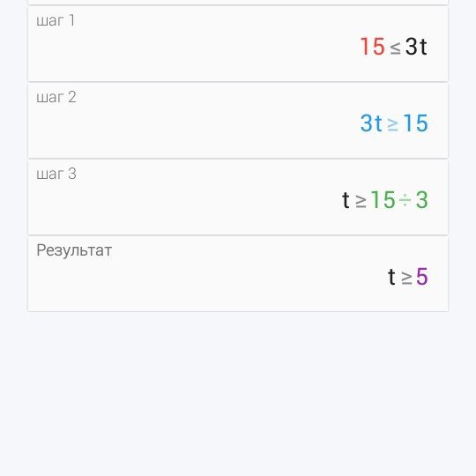476x476 pixels.
Task: Tap the ≤ sign in step 1
Action: click(x=395, y=48)
